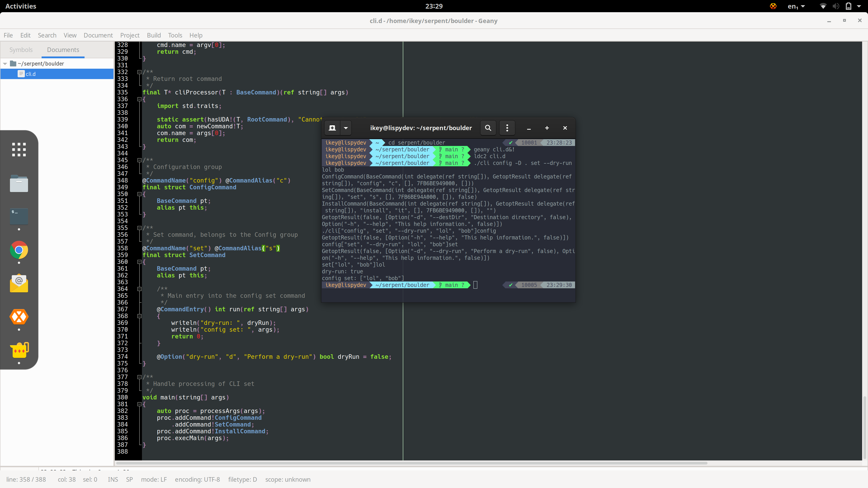Fold the comment at line 364
The height and width of the screenshot is (488, 868).
[x=139, y=289]
